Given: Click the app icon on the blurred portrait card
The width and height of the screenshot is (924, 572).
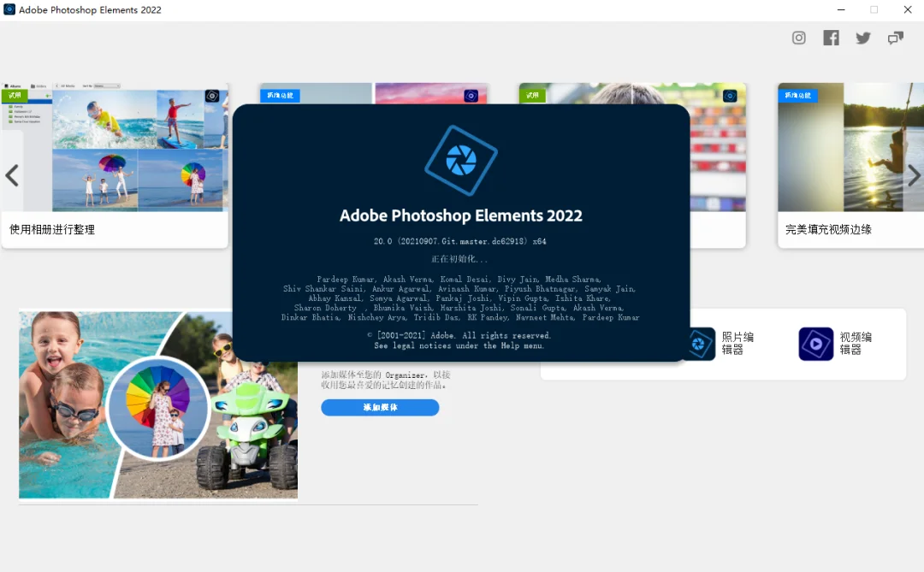Looking at the screenshot, I should (730, 96).
